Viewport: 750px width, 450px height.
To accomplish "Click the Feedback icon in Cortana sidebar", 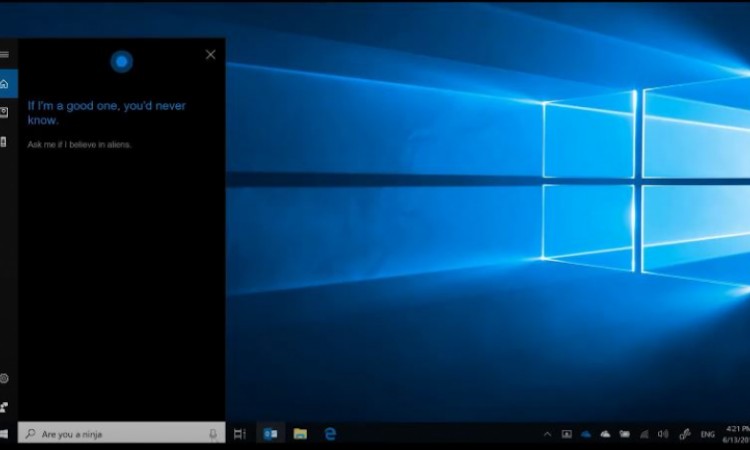I will point(5,407).
